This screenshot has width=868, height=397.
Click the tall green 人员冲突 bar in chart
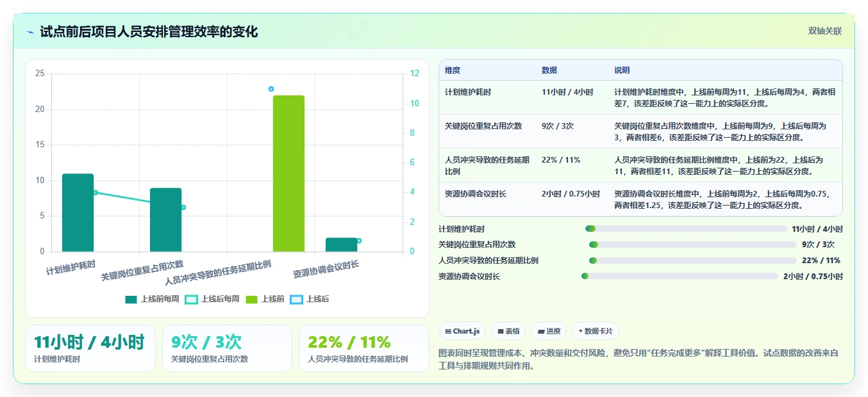(x=288, y=174)
